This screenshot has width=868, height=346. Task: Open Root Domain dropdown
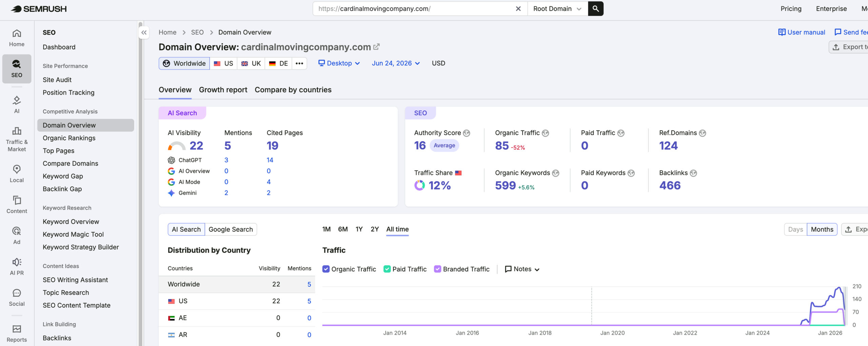coord(557,9)
